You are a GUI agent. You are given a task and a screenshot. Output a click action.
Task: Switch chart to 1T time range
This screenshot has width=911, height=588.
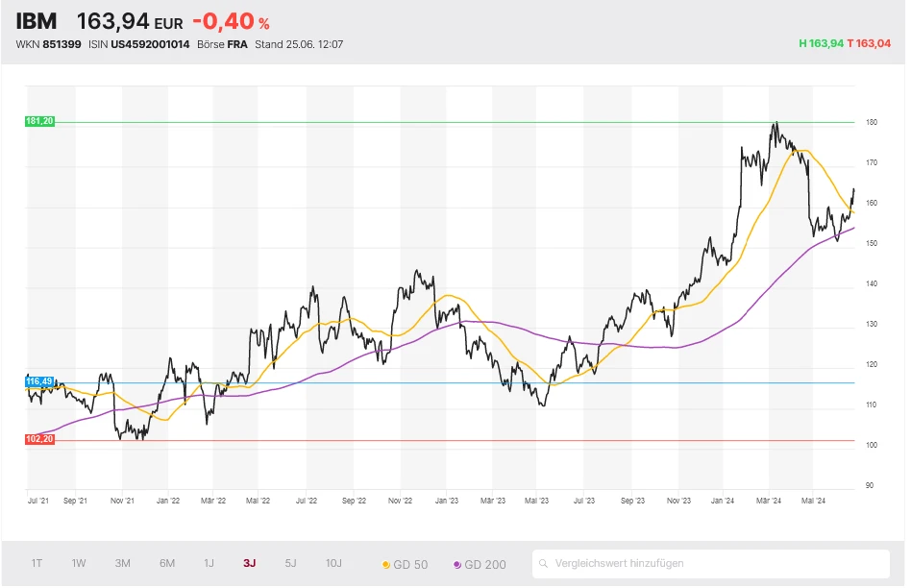[x=37, y=564]
